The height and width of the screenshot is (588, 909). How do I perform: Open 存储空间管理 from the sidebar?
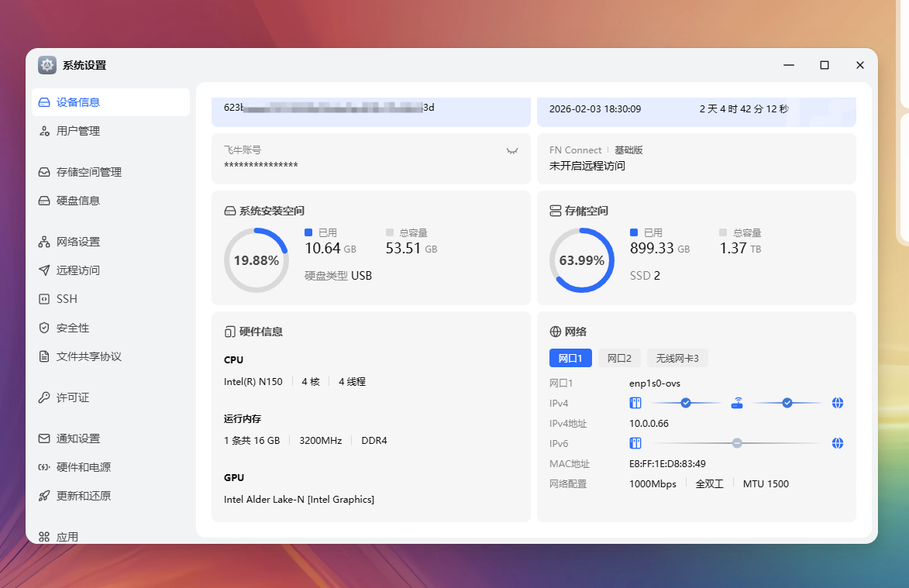[x=88, y=172]
